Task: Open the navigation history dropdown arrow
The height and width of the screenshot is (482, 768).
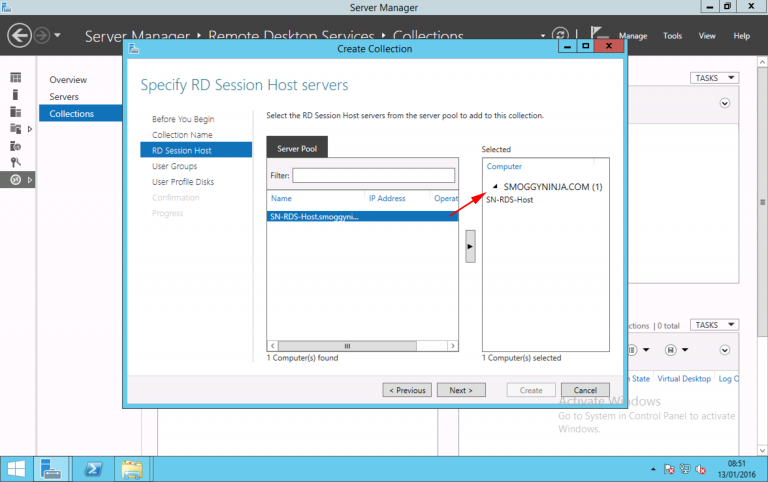Action: tap(57, 35)
